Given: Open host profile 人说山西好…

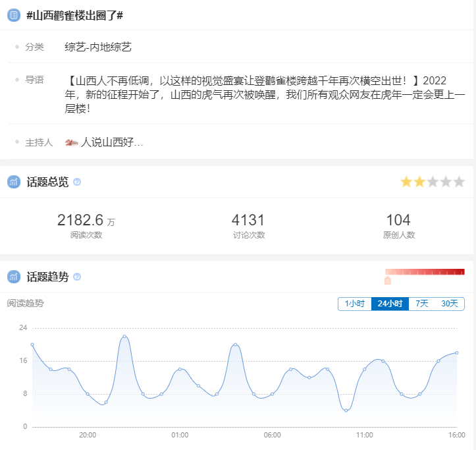Looking at the screenshot, I should (112, 142).
